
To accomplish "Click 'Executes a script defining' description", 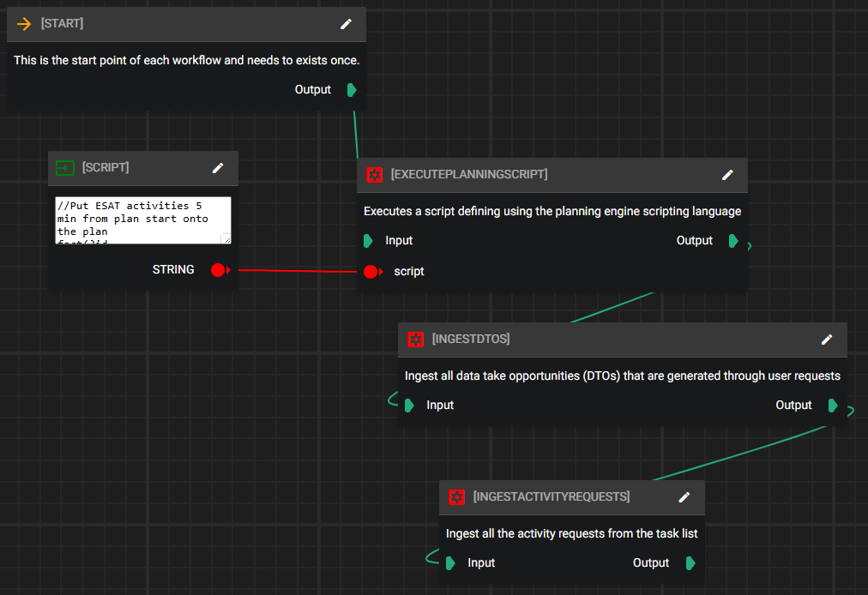I will [x=552, y=212].
